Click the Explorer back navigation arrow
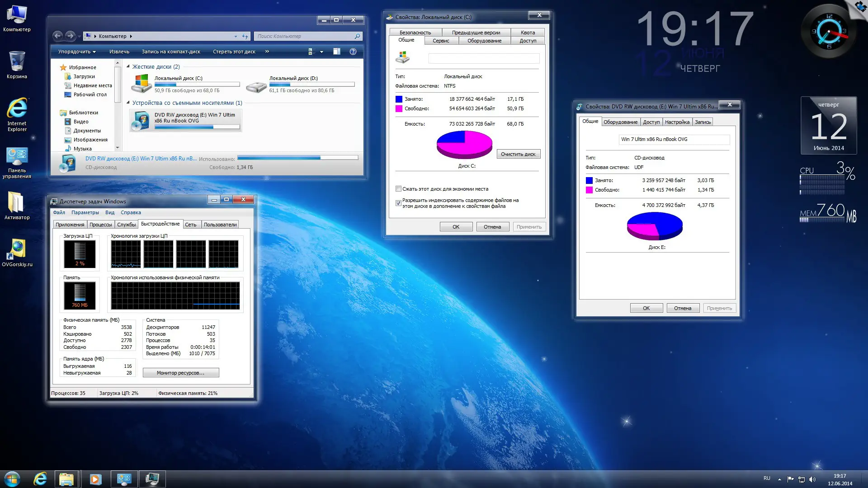This screenshot has height=488, width=868. click(58, 36)
